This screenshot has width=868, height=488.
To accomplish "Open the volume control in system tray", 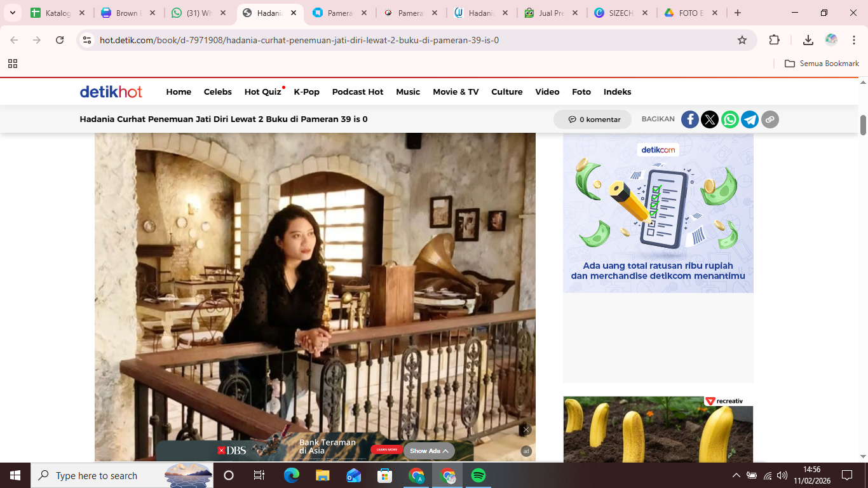I will (782, 475).
